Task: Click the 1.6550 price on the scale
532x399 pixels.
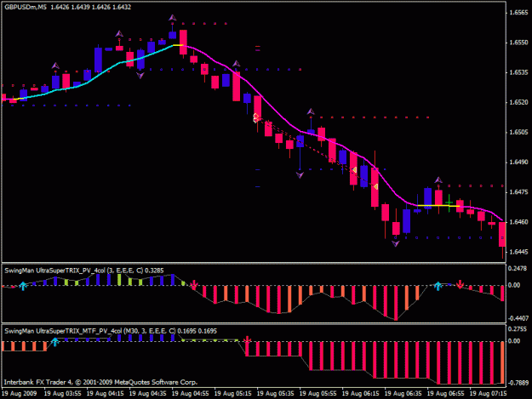Action: (518, 43)
